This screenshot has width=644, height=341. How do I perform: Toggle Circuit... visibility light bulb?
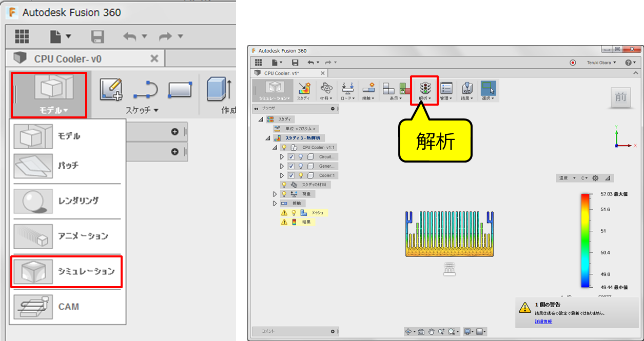click(x=301, y=157)
